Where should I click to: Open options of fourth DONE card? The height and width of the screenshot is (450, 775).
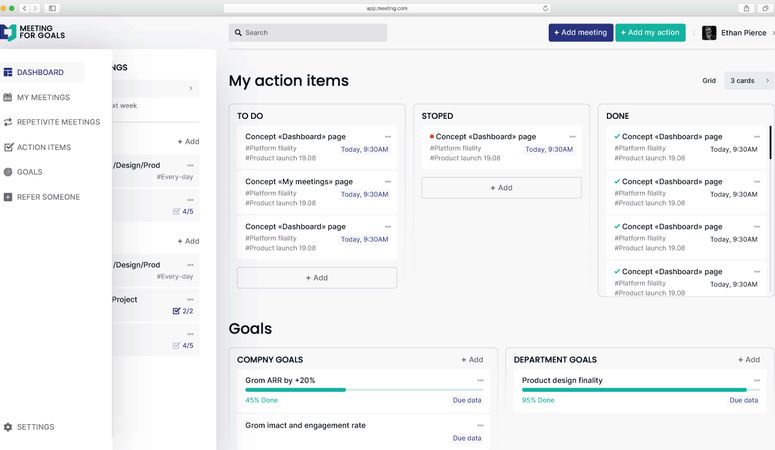tap(757, 272)
